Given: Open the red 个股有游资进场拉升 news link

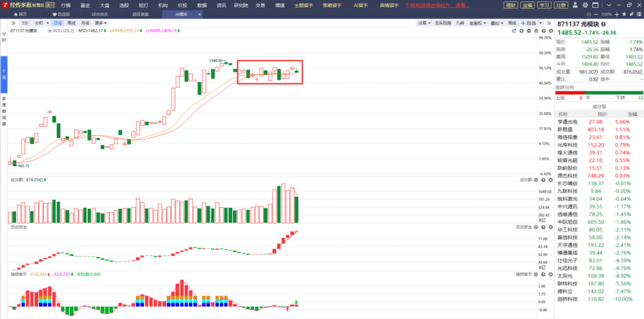Looking at the screenshot, I should coord(437,5).
